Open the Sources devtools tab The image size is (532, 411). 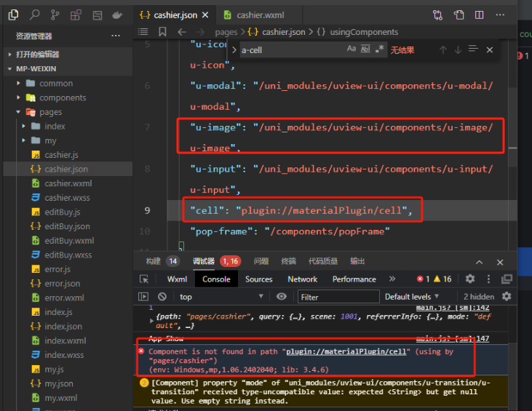pos(259,279)
